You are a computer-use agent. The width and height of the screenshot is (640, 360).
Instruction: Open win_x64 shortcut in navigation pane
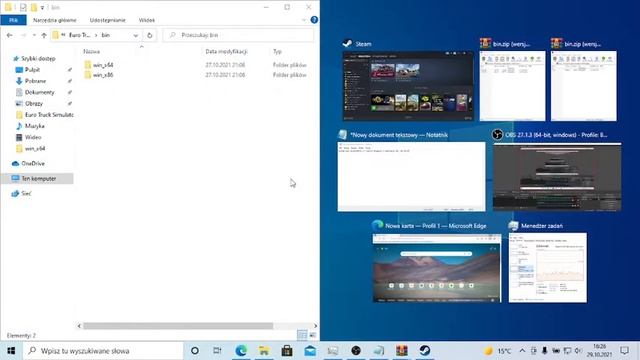tap(35, 149)
